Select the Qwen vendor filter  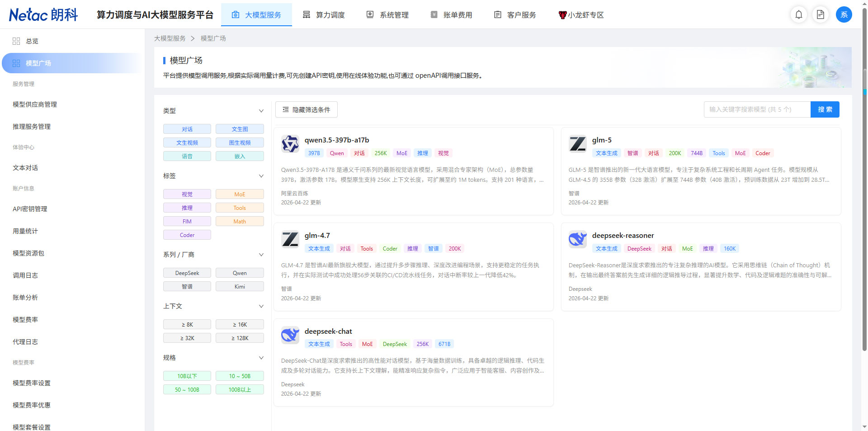point(240,273)
